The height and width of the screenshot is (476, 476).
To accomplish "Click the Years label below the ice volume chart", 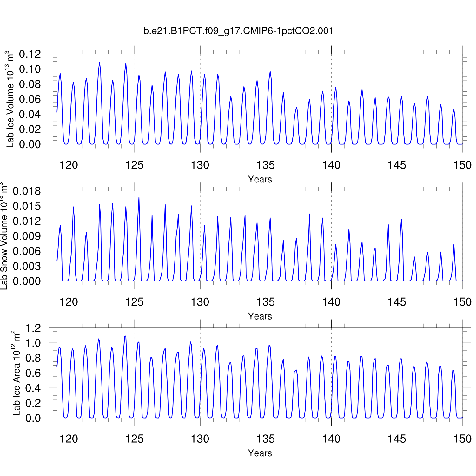I will click(x=260, y=179).
